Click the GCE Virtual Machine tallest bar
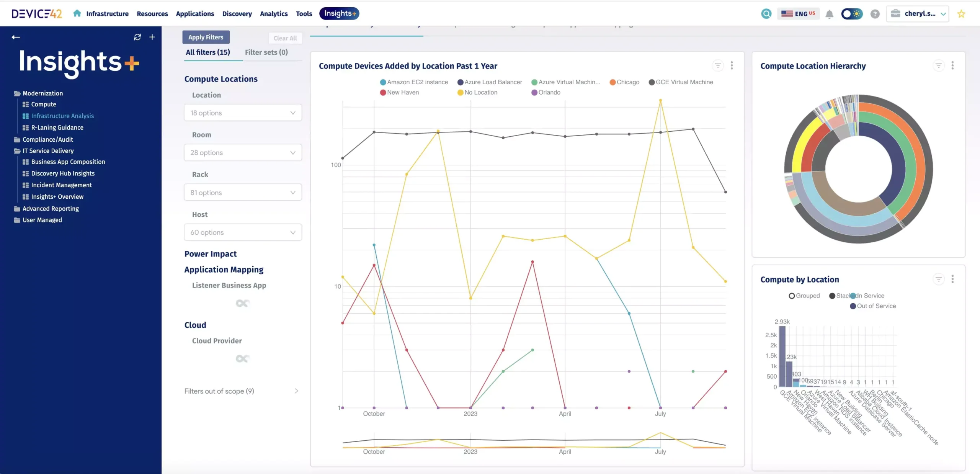 pyautogui.click(x=782, y=356)
